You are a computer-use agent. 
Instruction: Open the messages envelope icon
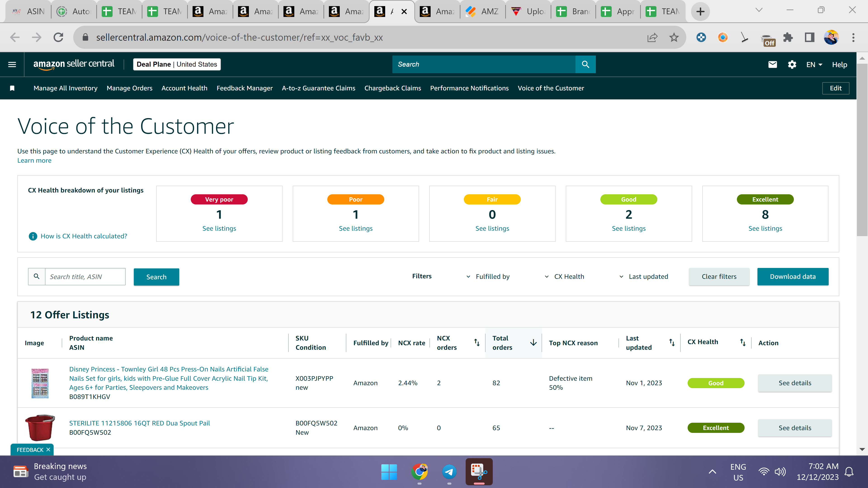pos(773,64)
